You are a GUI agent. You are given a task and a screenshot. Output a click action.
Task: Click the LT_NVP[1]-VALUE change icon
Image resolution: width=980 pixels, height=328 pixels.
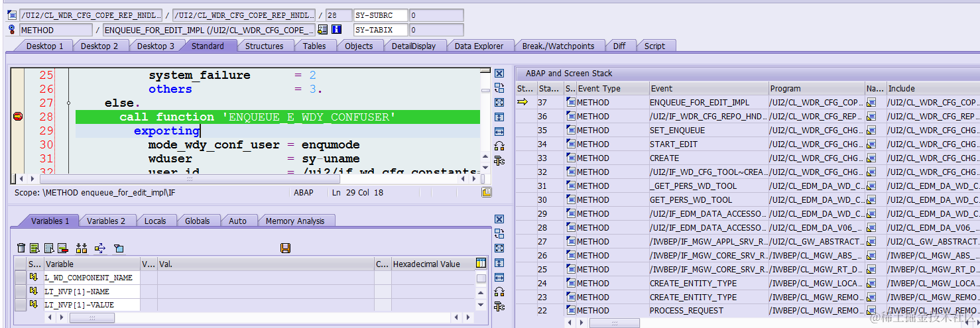click(x=33, y=305)
